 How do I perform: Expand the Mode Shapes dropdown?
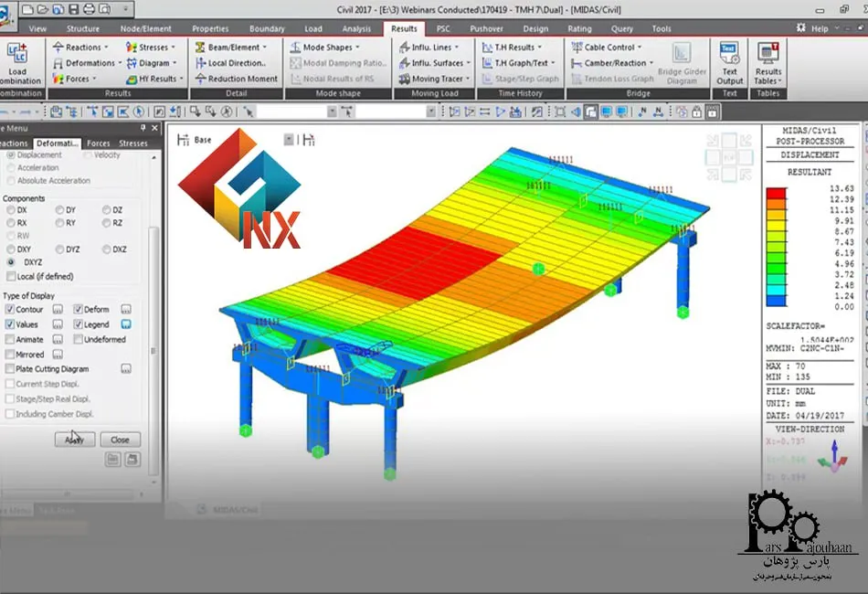[x=356, y=48]
